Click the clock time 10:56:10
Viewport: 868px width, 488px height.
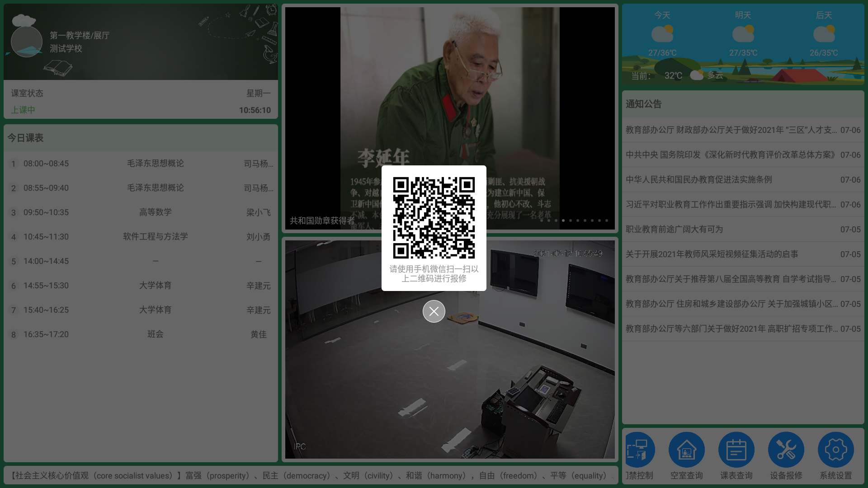pos(255,110)
